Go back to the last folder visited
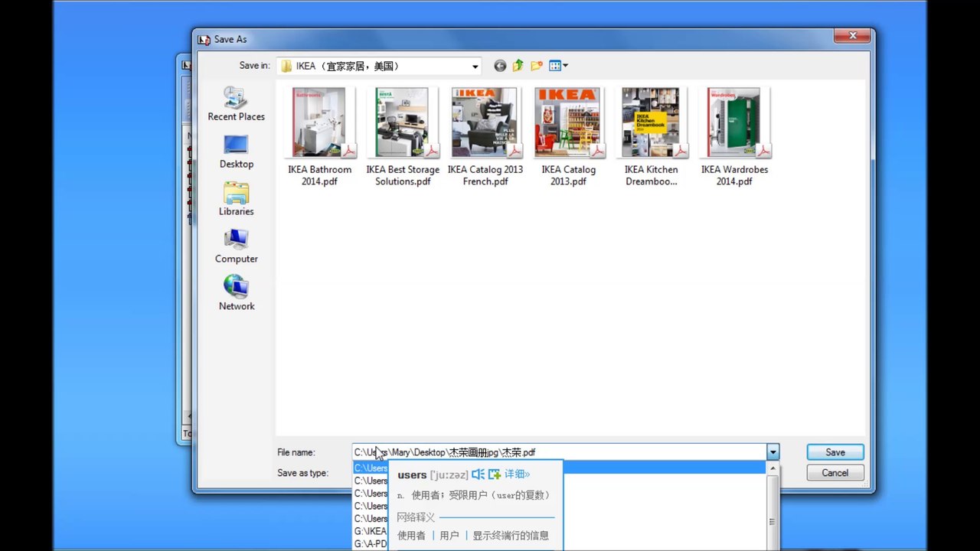 coord(500,66)
